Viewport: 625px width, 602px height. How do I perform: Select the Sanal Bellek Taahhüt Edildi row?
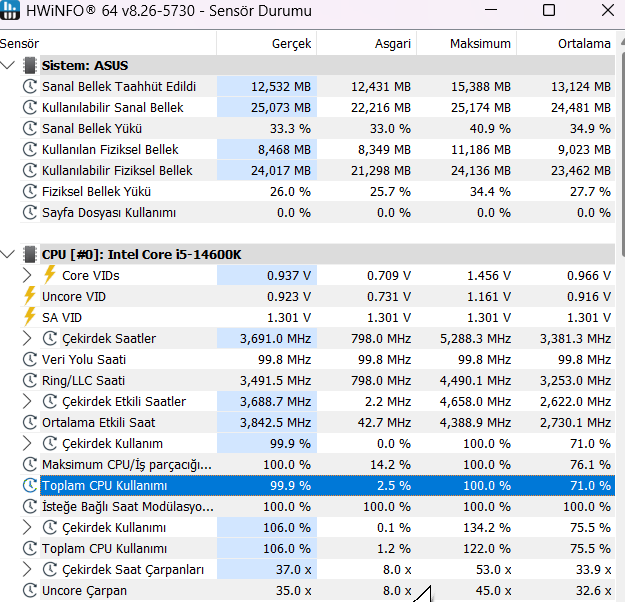tap(317, 86)
